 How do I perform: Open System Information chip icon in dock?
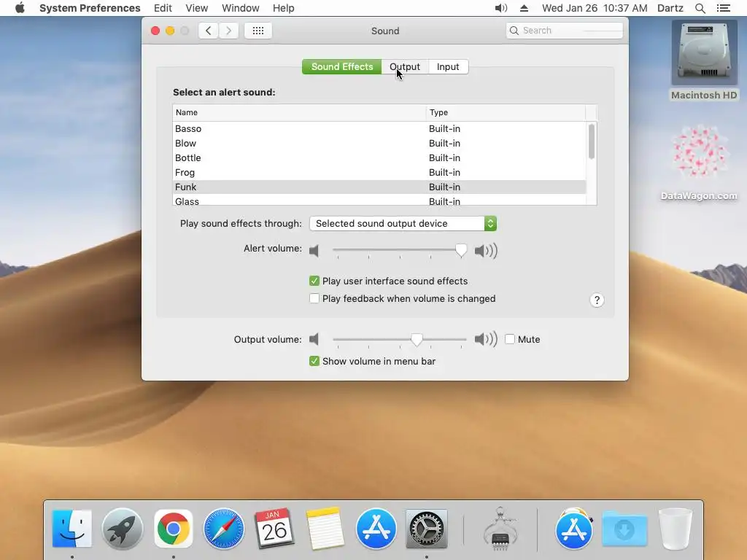pyautogui.click(x=500, y=529)
